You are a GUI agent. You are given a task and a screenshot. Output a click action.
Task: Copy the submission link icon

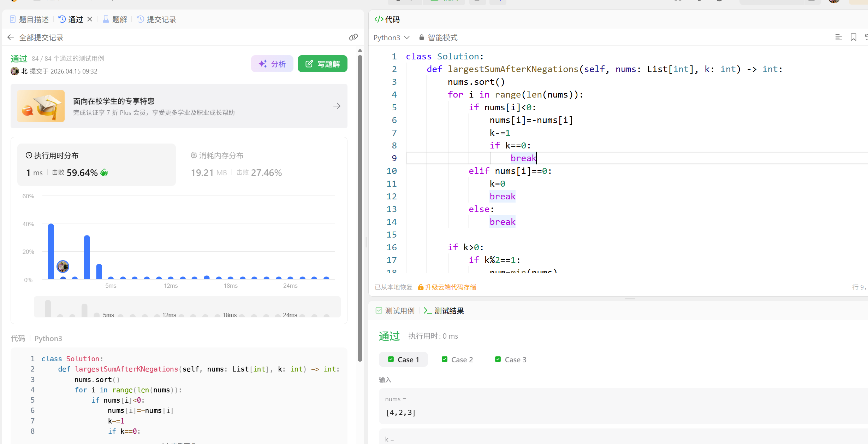point(353,37)
